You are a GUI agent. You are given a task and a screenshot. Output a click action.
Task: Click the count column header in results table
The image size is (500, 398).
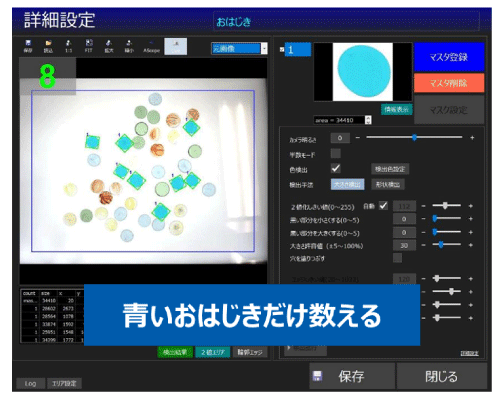pos(29,293)
